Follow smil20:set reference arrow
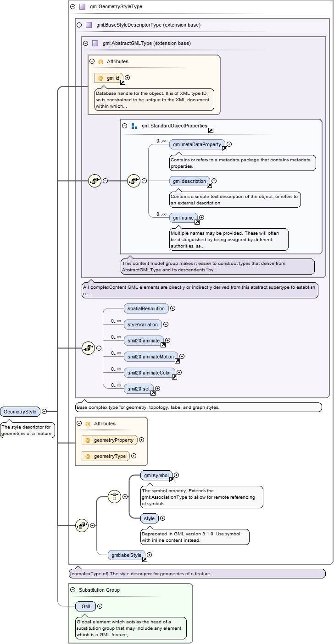334x644 pixels. [x=152, y=393]
